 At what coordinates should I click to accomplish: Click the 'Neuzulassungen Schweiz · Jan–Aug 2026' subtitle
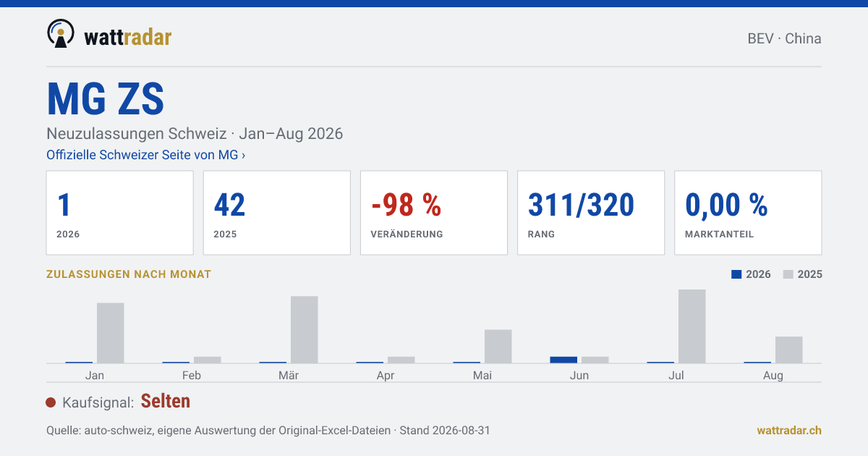(195, 134)
